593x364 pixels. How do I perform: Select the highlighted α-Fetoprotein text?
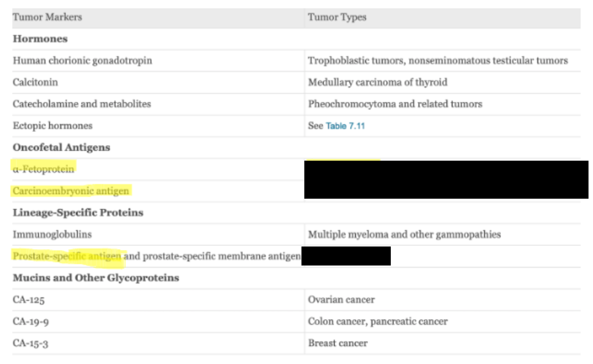pos(43,169)
